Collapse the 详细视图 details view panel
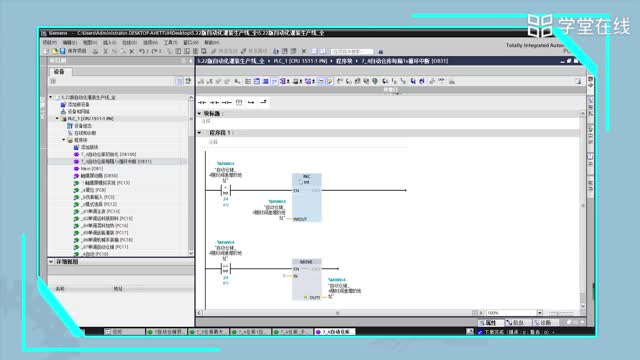640x360 pixels. 51,261
